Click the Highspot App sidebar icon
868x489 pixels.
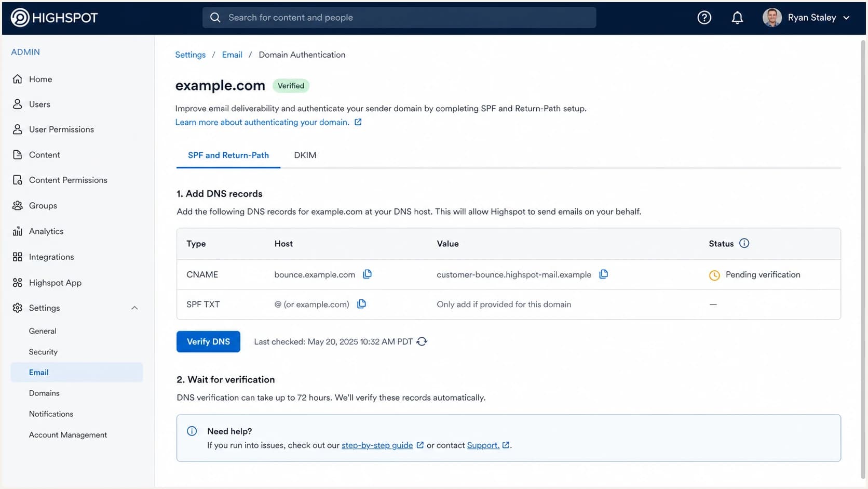coord(18,282)
